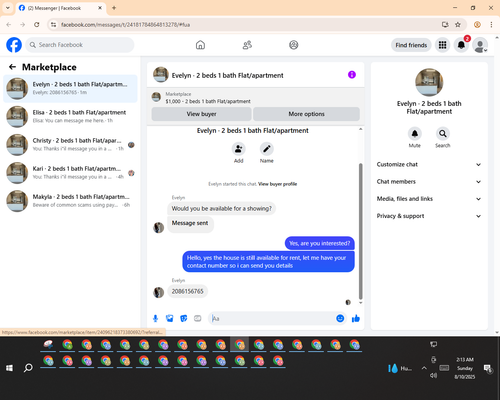Click the address bar URL
Viewport: 500px width, 400px height.
125,25
